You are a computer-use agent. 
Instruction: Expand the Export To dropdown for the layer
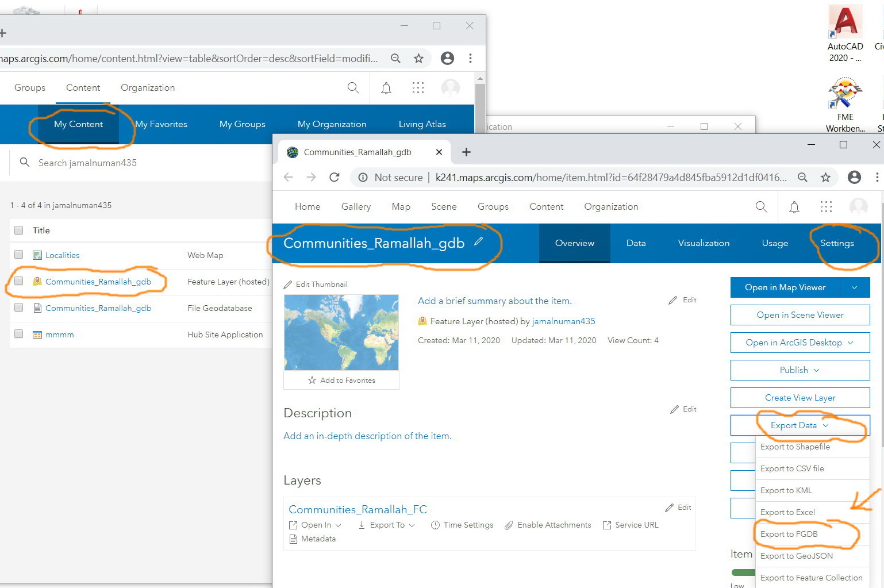pos(386,525)
